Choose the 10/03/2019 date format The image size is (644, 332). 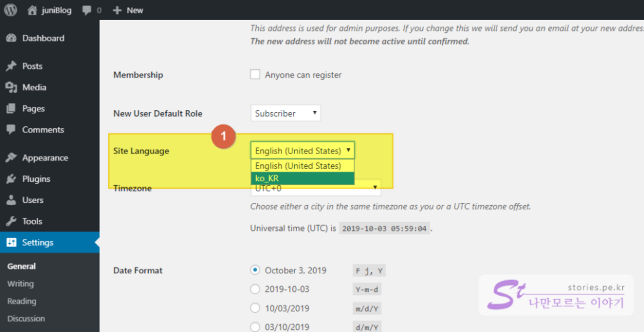tap(255, 308)
